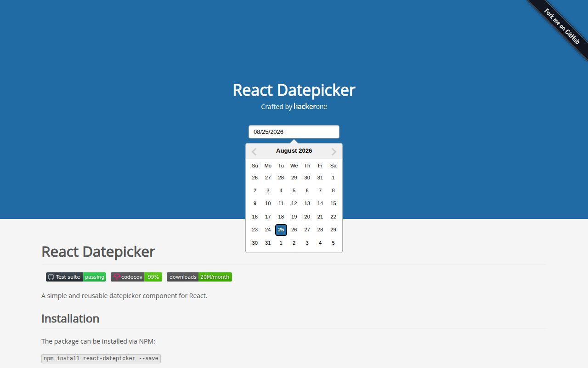Image resolution: width=588 pixels, height=368 pixels.
Task: Select July 28 in the first calendar row
Action: click(x=281, y=178)
